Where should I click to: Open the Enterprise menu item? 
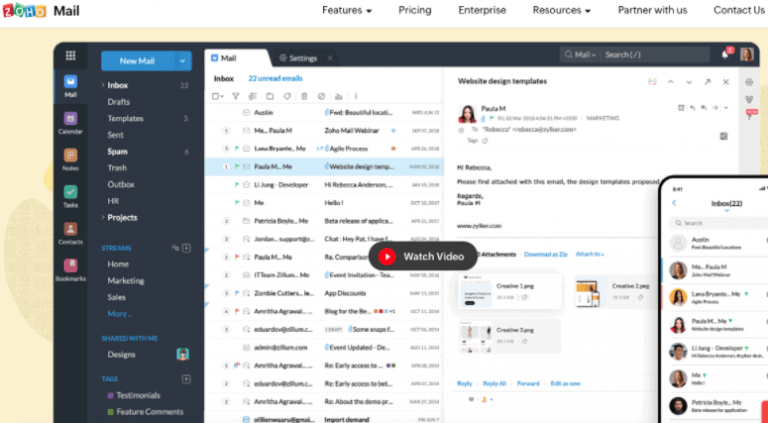click(x=482, y=10)
